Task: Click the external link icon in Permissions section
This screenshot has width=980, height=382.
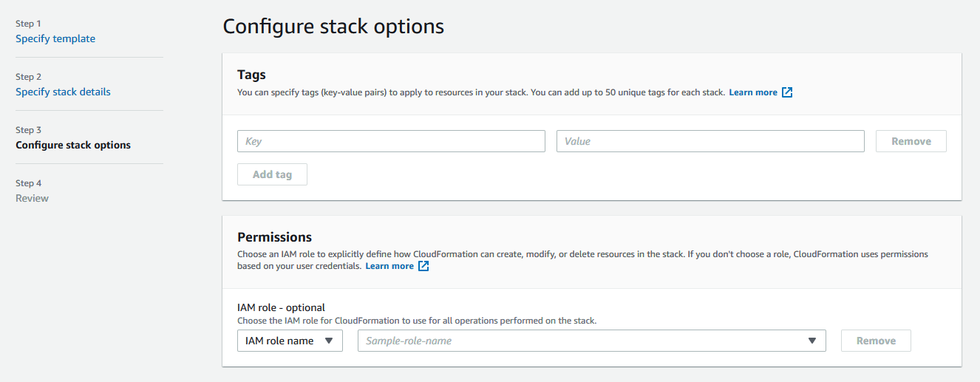Action: pyautogui.click(x=423, y=266)
